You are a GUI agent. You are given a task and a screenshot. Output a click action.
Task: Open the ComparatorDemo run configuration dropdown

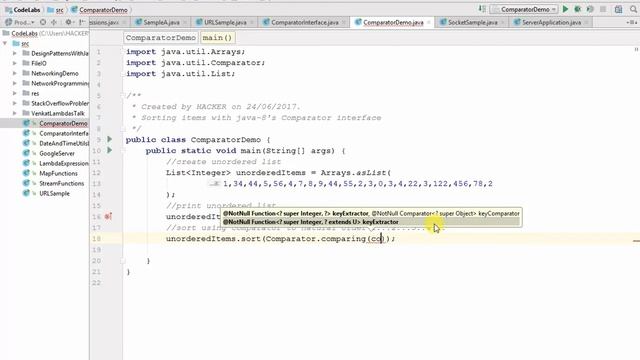coord(524,9)
